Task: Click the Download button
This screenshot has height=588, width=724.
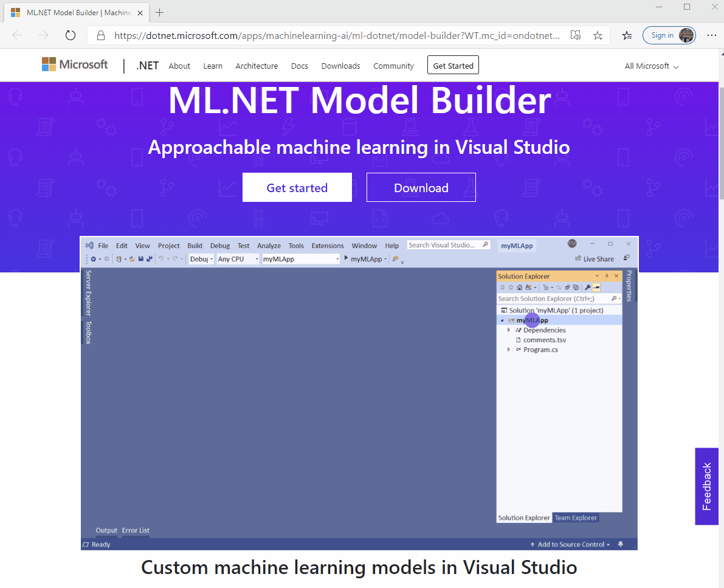Action: click(421, 187)
